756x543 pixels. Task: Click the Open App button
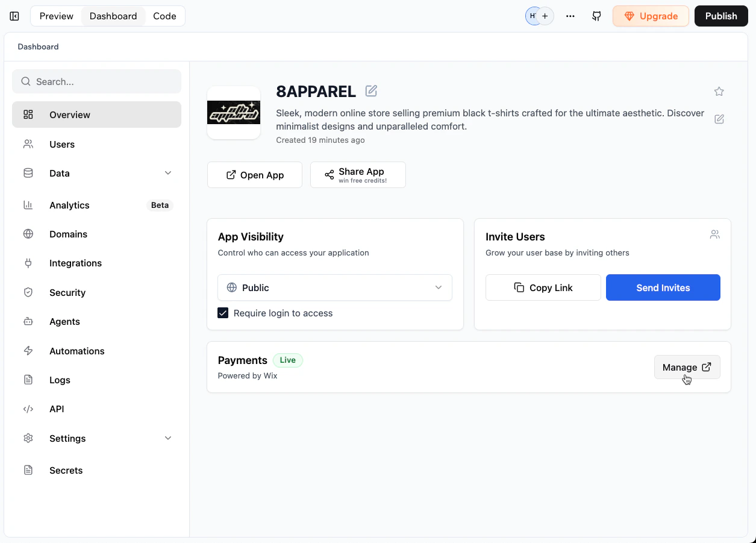tap(255, 175)
